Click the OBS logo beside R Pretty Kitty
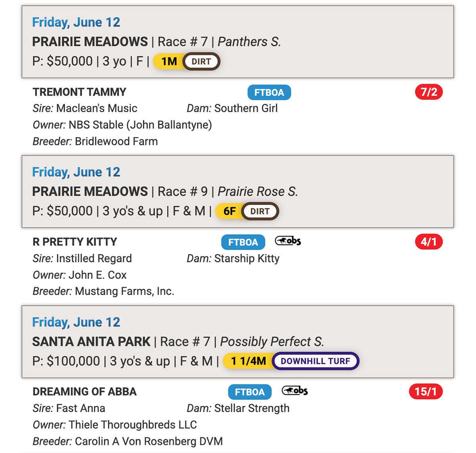Image resolution: width=476 pixels, height=453 pixels. [288, 241]
